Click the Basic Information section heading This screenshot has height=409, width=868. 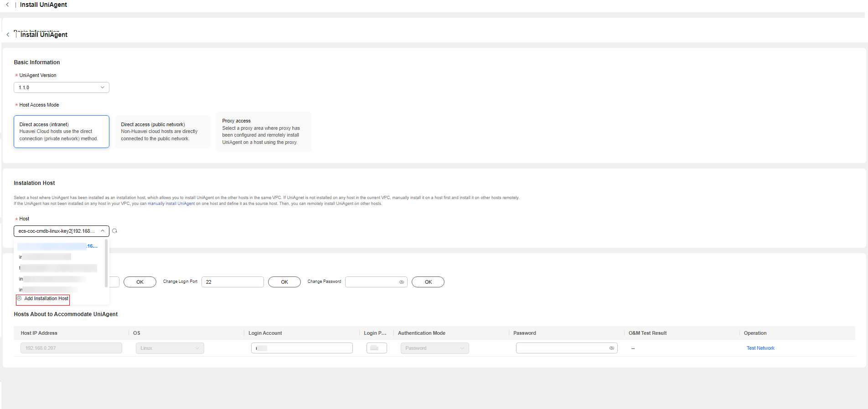[37, 62]
